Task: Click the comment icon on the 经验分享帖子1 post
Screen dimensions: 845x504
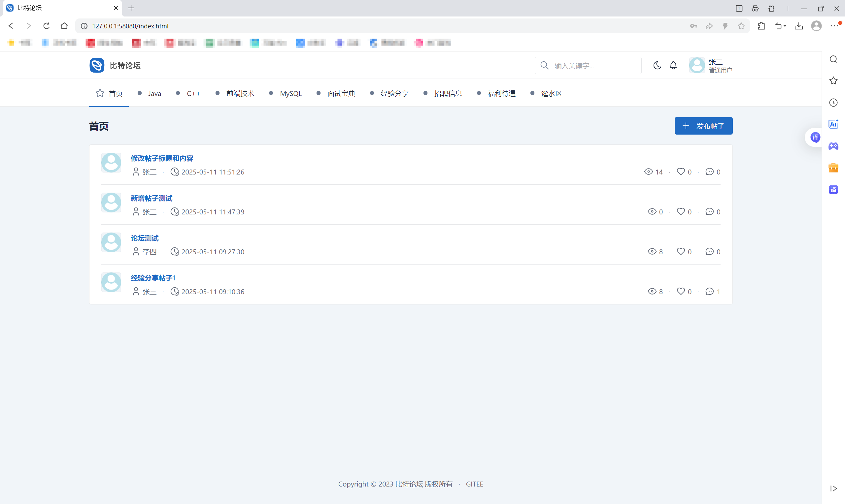Action: click(x=709, y=291)
